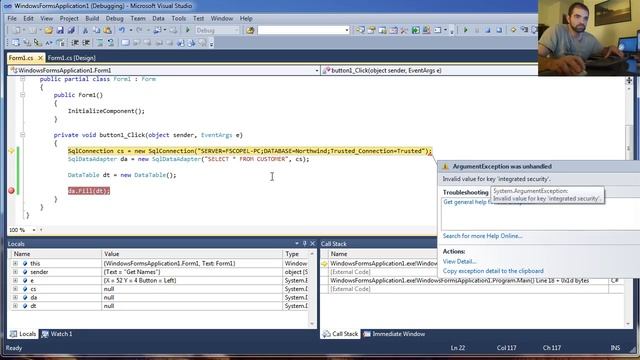Close the Locals panel
Screen dimensions: 640x360
[313, 243]
